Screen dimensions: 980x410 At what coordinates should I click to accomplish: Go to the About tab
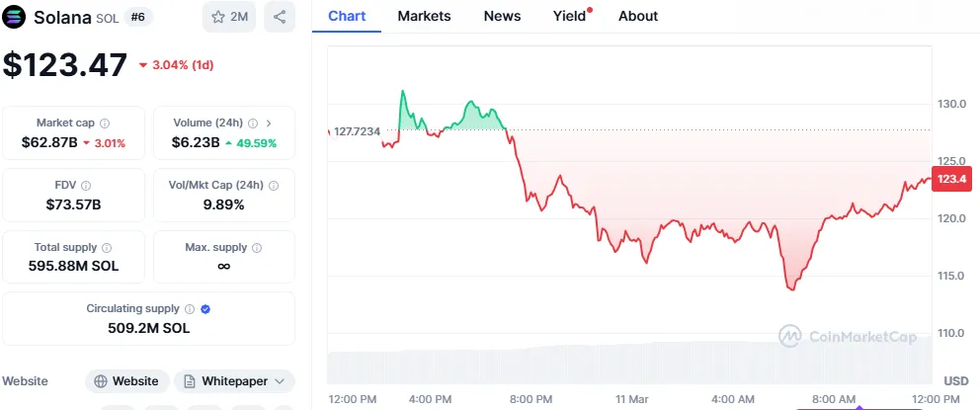[x=638, y=16]
